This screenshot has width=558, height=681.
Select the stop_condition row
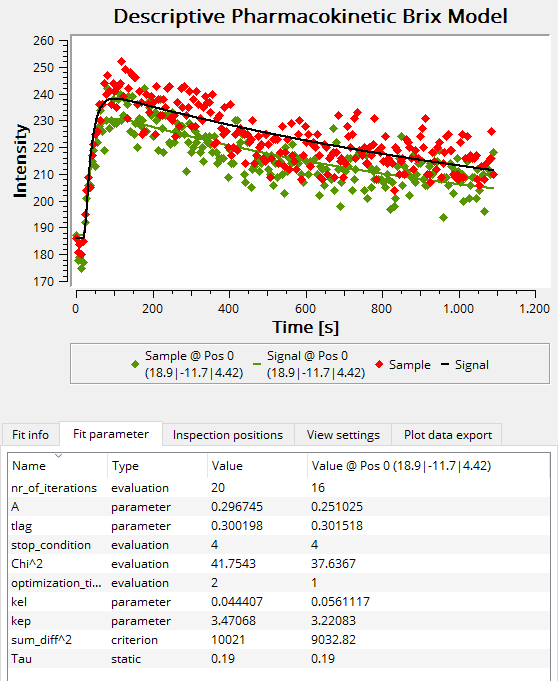click(x=279, y=545)
